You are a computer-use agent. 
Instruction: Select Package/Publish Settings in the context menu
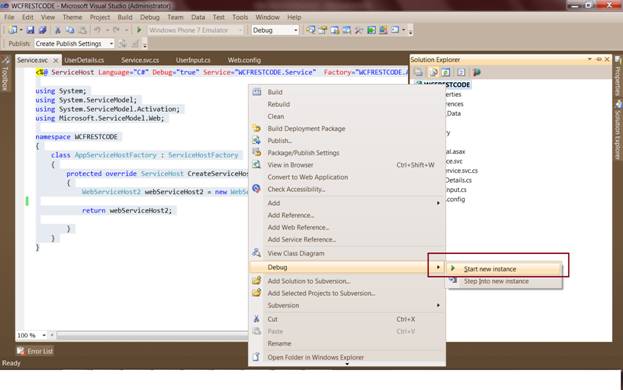(x=303, y=153)
